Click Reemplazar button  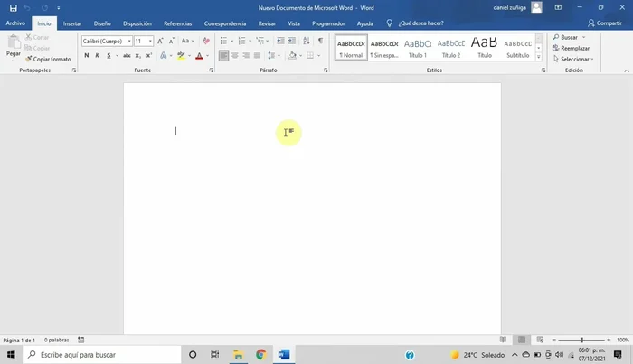[571, 48]
